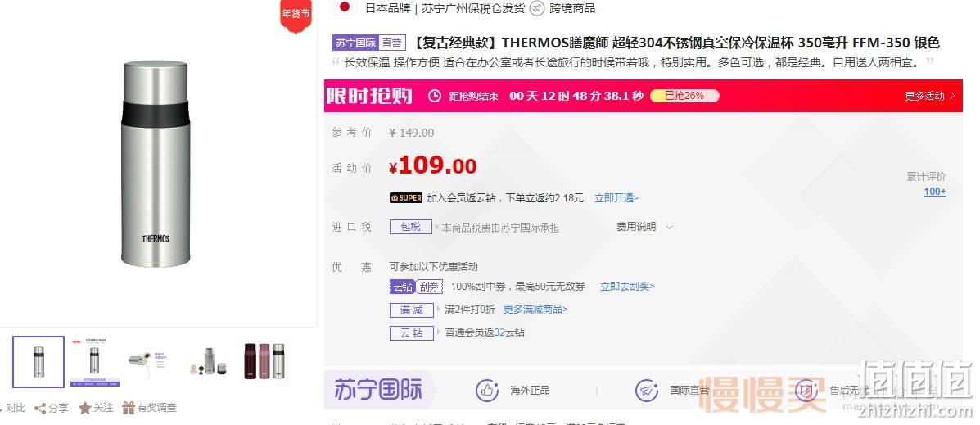Click the share icon labeled 分享
Image resolution: width=980 pixels, height=425 pixels.
click(x=40, y=409)
